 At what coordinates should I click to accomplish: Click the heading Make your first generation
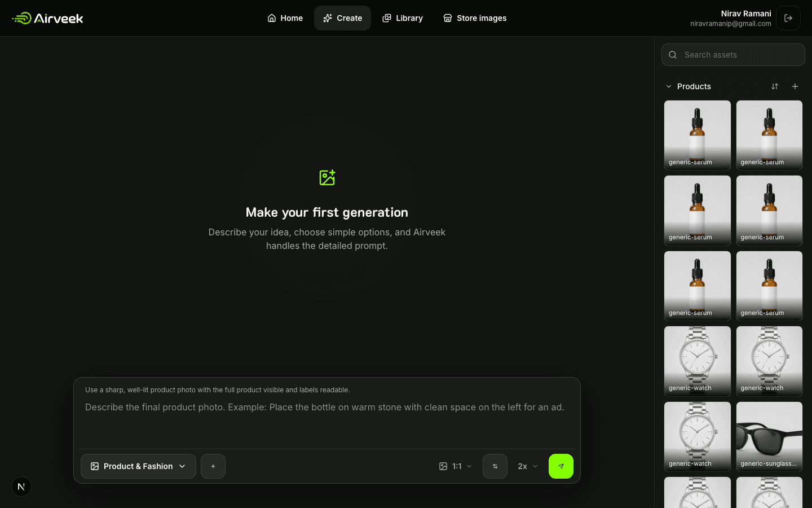[x=327, y=212]
